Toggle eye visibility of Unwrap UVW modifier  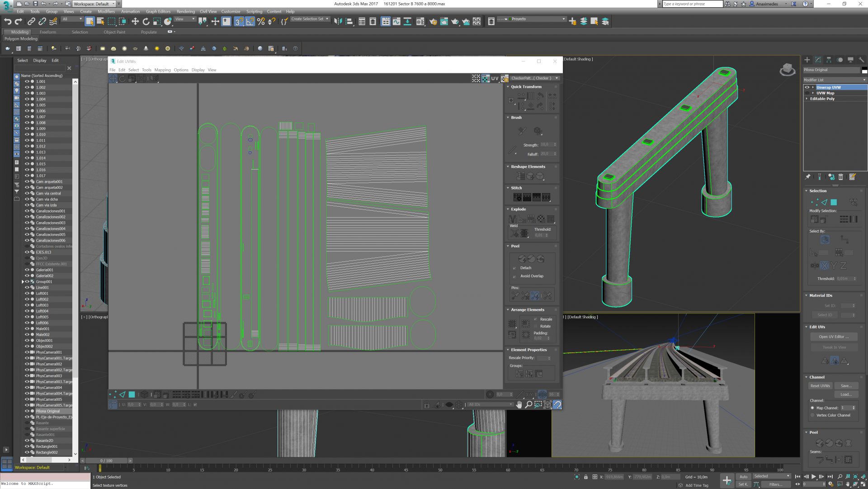[x=807, y=87]
